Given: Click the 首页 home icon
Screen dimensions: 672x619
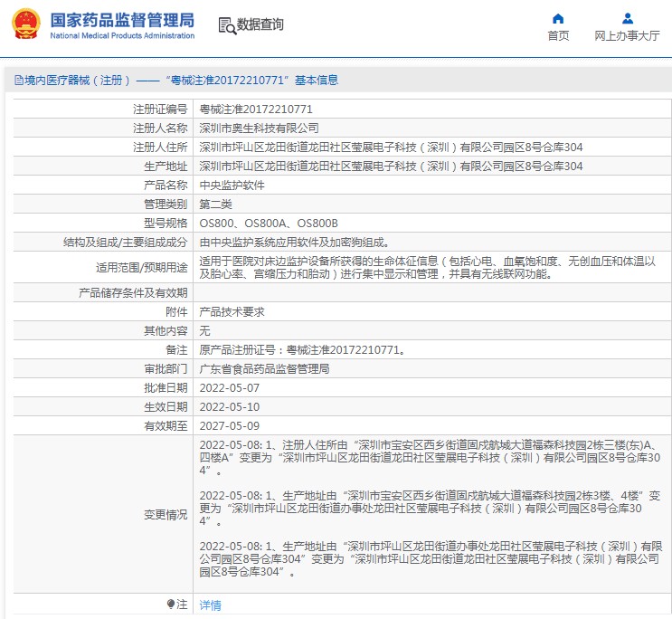Looking at the screenshot, I should tap(558, 18).
